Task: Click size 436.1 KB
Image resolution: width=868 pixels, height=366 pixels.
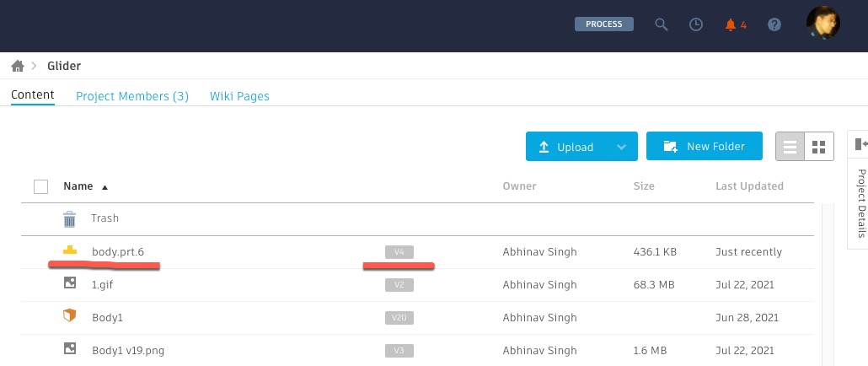Action: pyautogui.click(x=655, y=252)
